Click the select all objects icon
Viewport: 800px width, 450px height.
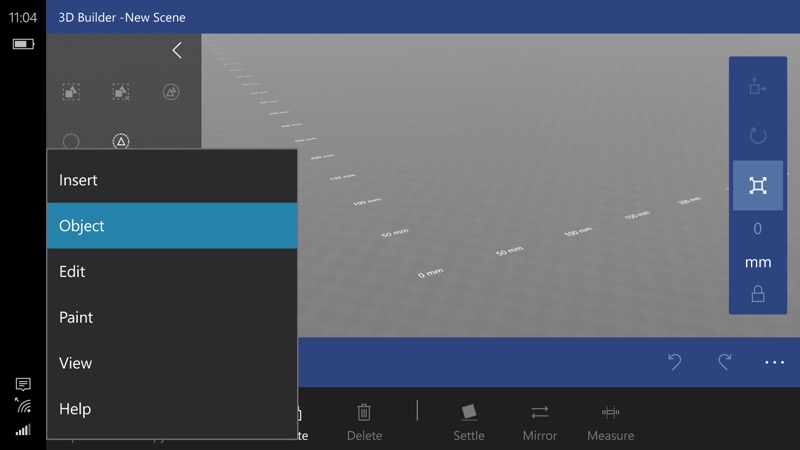pos(71,92)
